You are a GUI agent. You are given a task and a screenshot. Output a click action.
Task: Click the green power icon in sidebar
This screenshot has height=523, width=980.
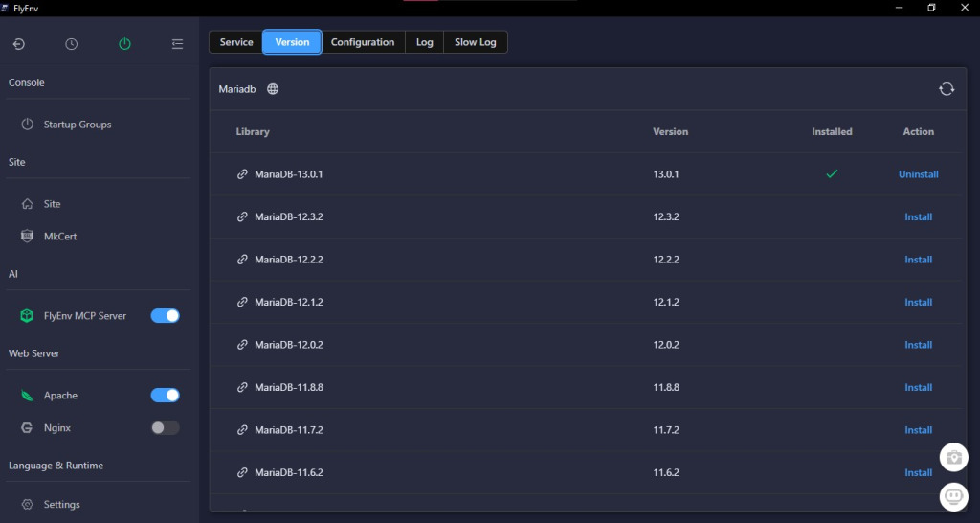124,44
